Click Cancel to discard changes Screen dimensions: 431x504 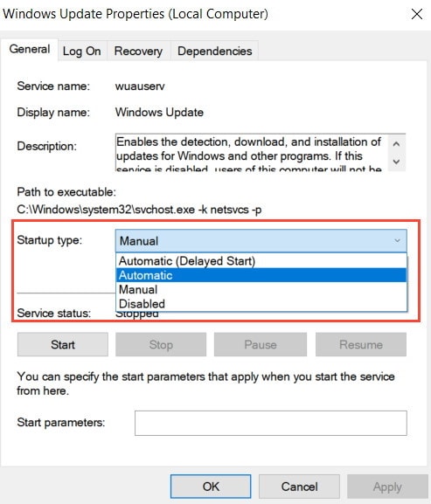[299, 487]
